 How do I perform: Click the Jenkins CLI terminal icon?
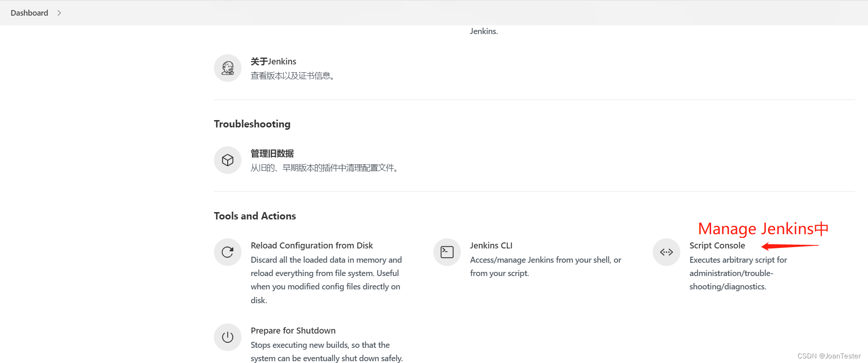(x=447, y=252)
